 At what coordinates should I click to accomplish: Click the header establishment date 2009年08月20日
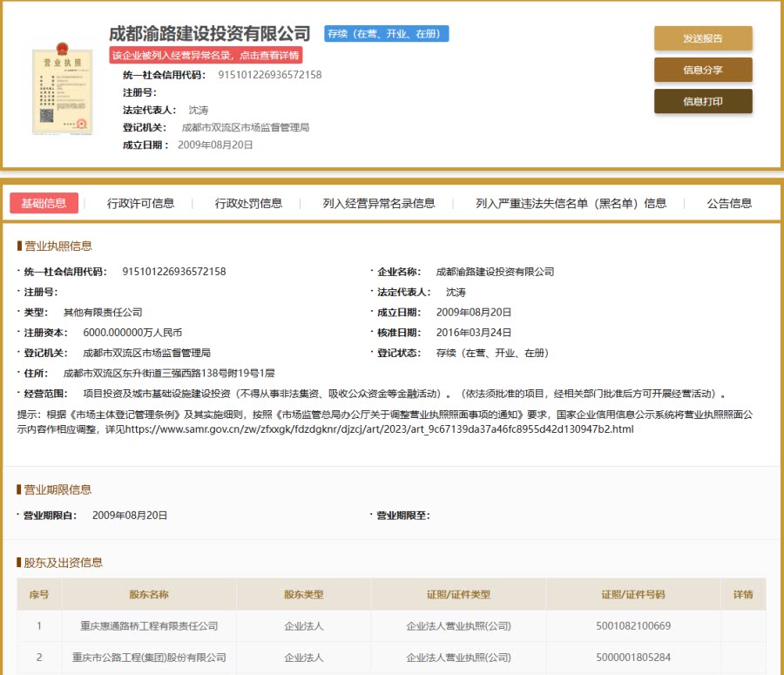215,145
